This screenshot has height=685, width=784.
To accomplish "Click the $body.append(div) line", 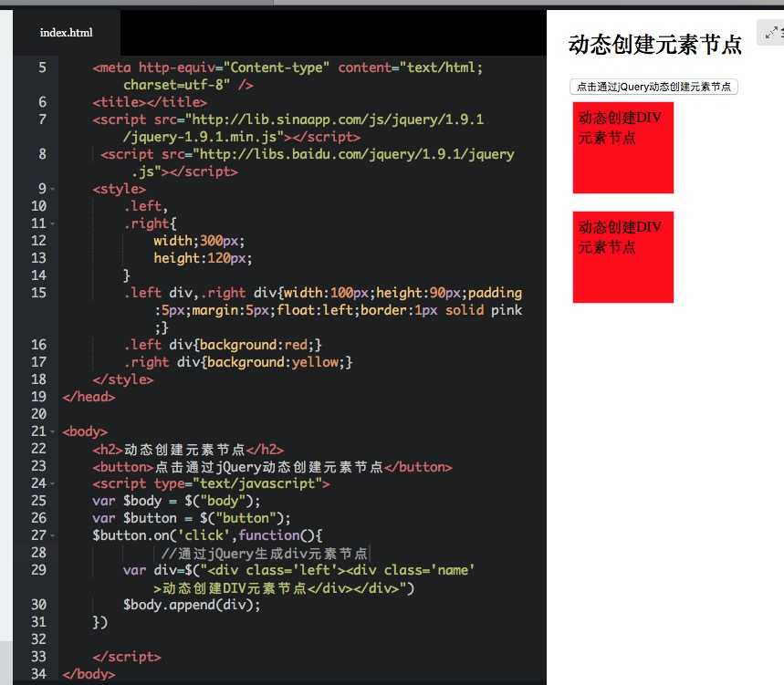I will (x=192, y=605).
